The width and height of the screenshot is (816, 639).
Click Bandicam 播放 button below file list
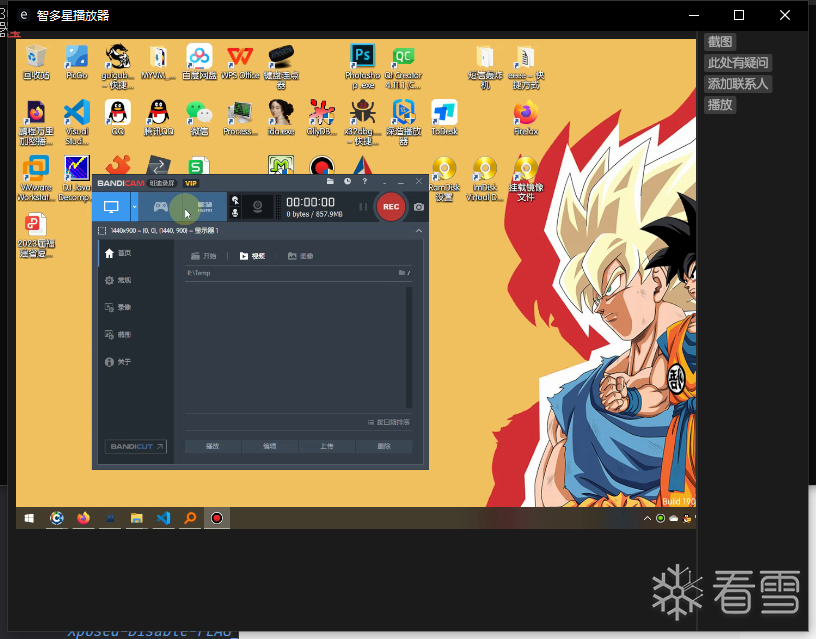coord(212,446)
